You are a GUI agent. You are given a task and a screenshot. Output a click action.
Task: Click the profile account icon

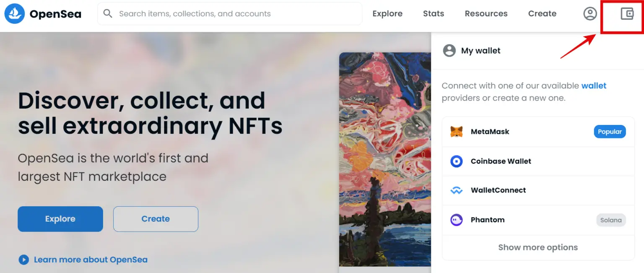[589, 13]
